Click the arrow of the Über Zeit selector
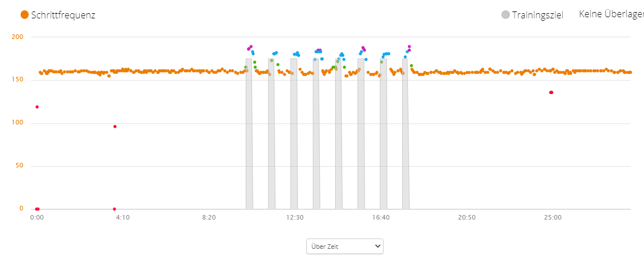Screen dimensions: 644x258 click(377, 246)
